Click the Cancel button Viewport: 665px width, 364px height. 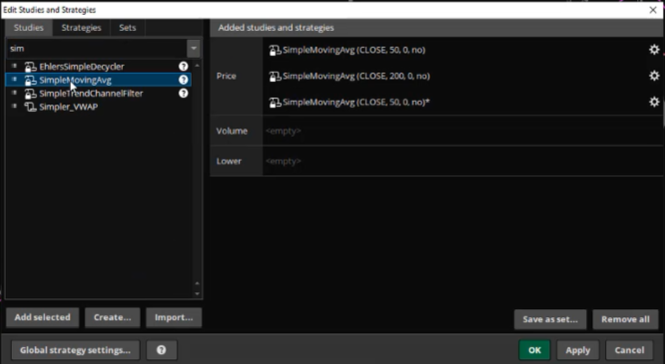(x=629, y=350)
